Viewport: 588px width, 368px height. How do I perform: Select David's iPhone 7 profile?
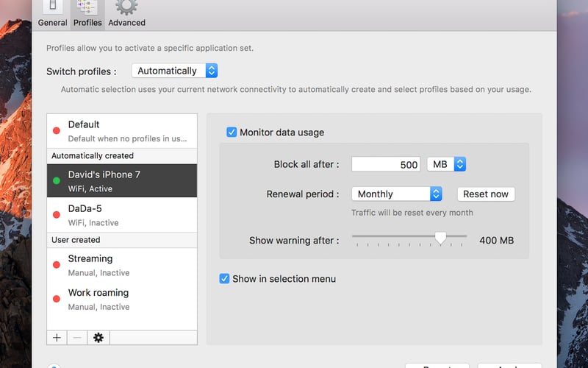[x=122, y=180]
